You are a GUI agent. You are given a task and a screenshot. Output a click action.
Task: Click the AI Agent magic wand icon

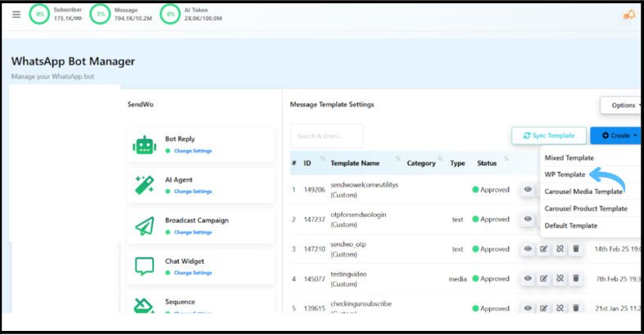[x=145, y=185]
